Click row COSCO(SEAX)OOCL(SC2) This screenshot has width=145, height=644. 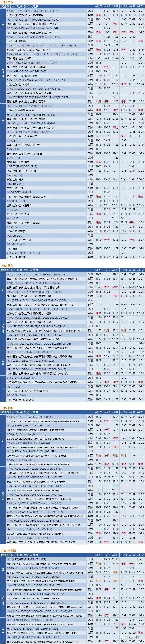pyautogui.click(x=46, y=167)
